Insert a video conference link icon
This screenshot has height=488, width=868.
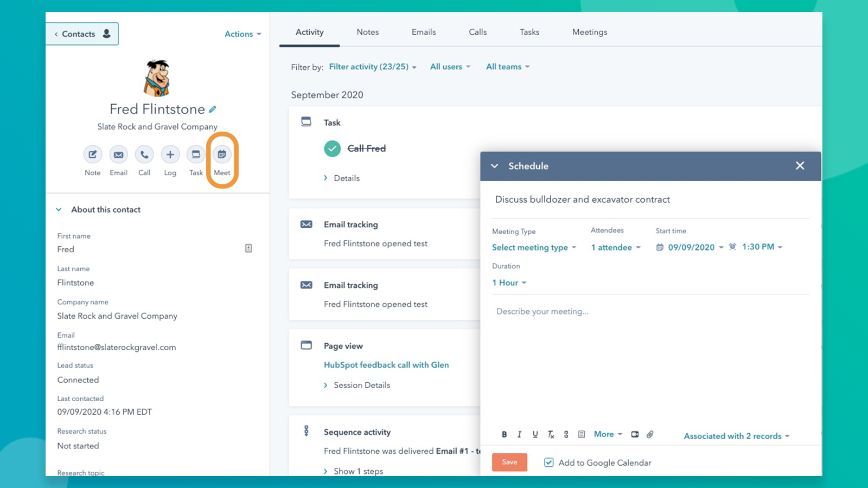pyautogui.click(x=635, y=434)
